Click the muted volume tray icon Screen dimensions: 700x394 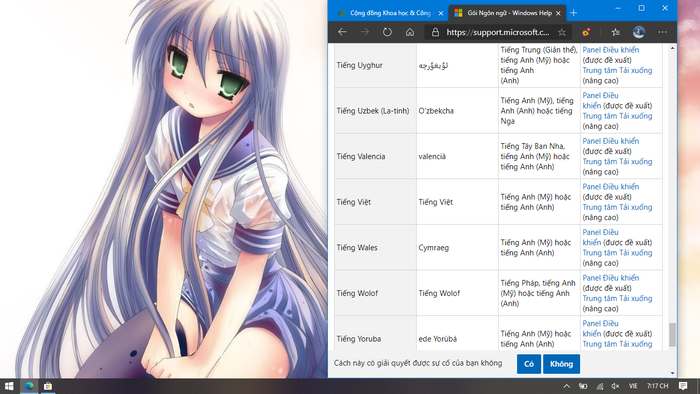click(x=615, y=386)
